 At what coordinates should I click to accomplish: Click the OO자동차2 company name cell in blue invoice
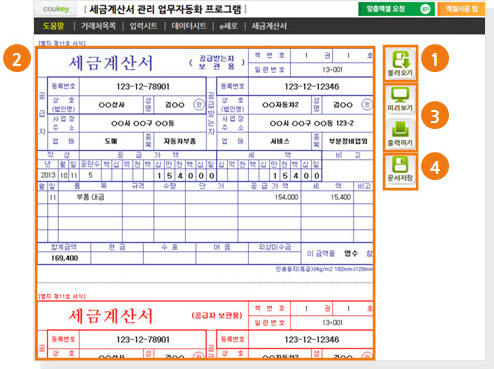280,105
